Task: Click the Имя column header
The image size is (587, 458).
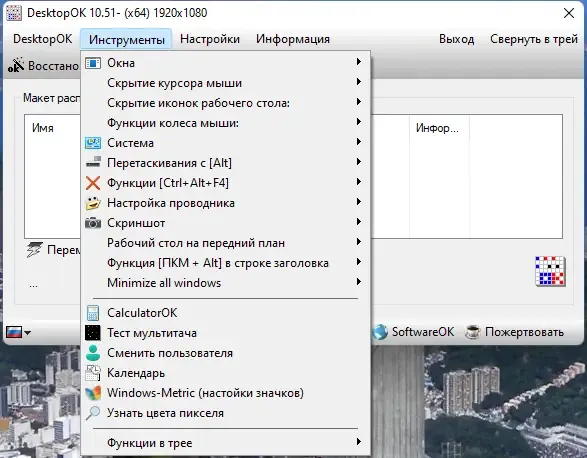Action: pos(43,128)
